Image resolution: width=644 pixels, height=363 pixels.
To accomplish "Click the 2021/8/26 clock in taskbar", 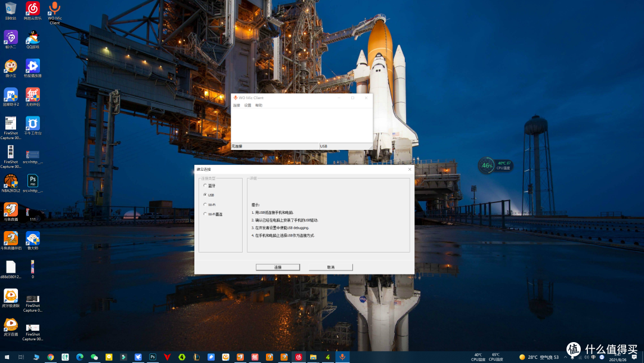I will [x=617, y=357].
